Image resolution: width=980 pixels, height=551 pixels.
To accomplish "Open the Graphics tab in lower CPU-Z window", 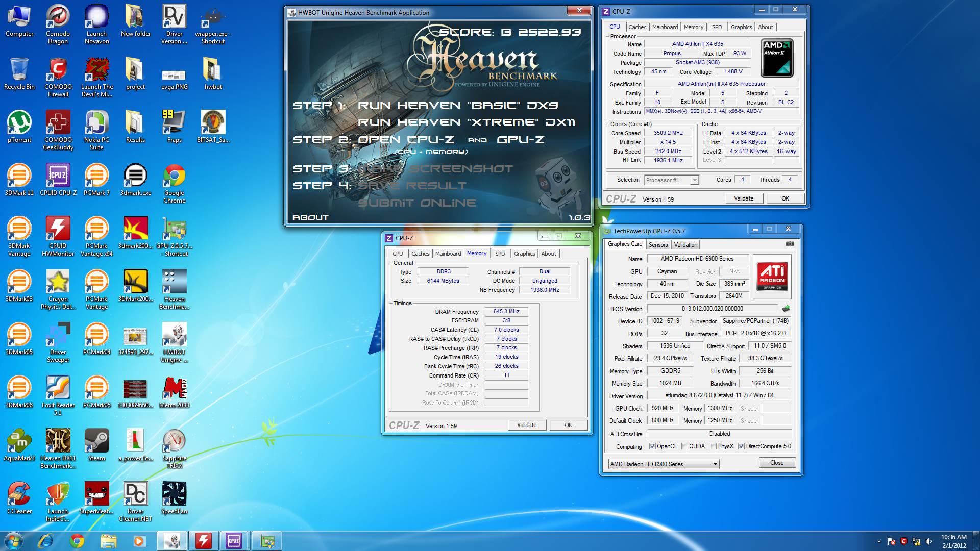I will pos(524,254).
